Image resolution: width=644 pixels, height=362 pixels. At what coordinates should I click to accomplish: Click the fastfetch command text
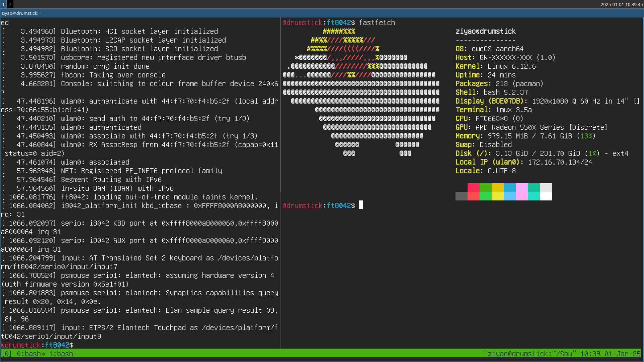[x=377, y=22]
